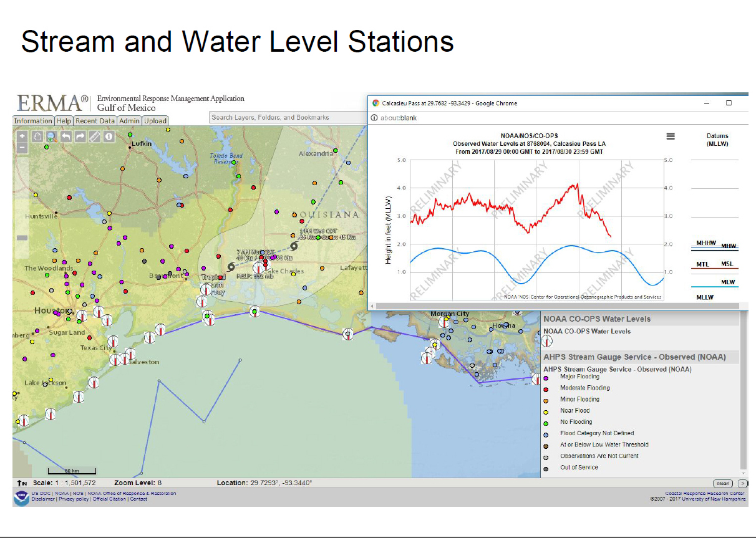
Task: Click the Undo arrow on the map toolbar
Action: 65,136
